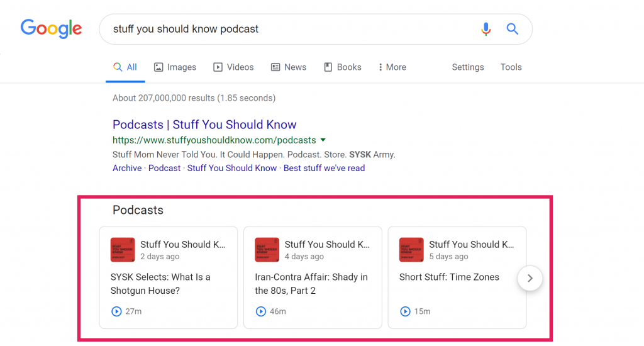Image resolution: width=644 pixels, height=346 pixels.
Task: Open 'Iran-Contra Affair: Shady in the 80s, Part 2'
Action: [x=311, y=284]
